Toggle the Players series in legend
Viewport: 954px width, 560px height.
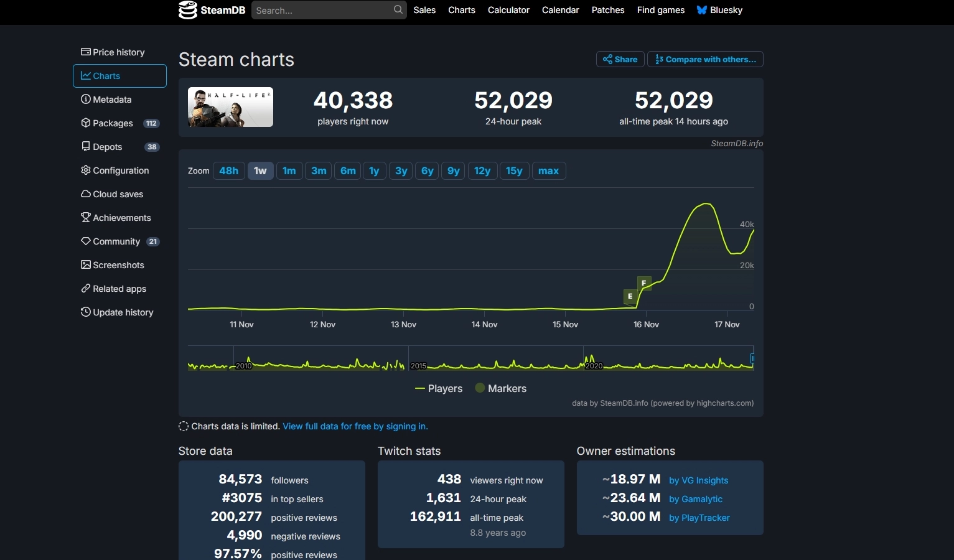(x=439, y=388)
